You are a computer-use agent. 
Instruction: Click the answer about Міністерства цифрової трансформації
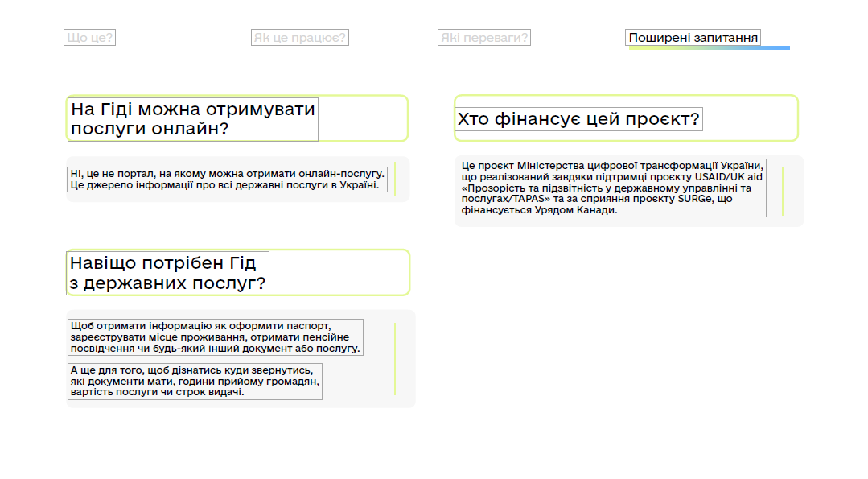click(x=612, y=188)
